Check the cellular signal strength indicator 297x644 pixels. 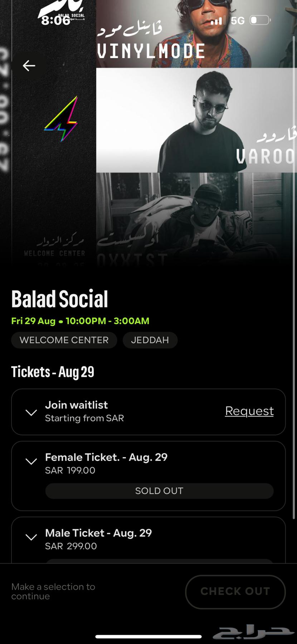point(216,21)
